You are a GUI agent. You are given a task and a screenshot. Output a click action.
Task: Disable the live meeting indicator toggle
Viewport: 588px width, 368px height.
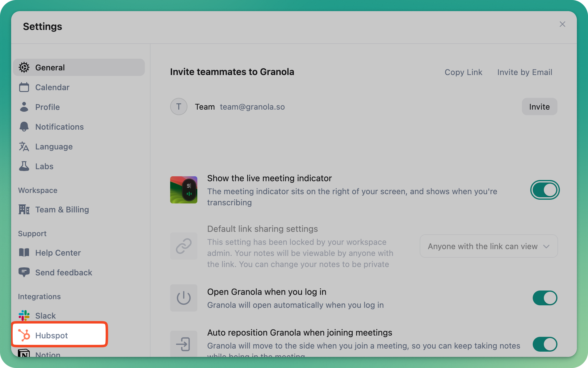pos(545,190)
